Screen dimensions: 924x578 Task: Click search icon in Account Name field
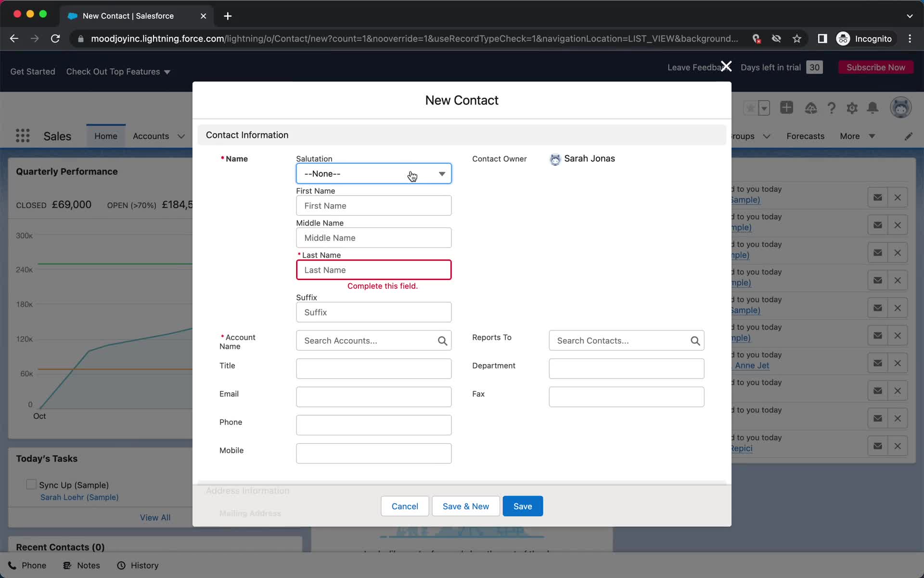[x=442, y=341]
